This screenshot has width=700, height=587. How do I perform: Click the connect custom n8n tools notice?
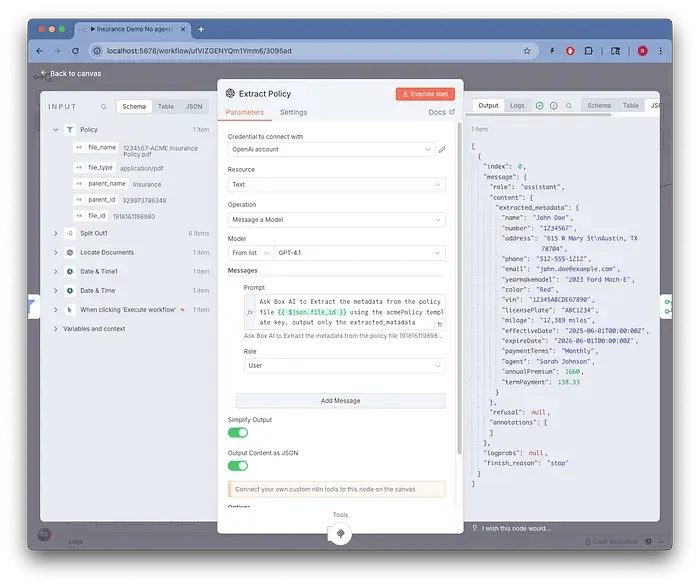click(x=337, y=489)
